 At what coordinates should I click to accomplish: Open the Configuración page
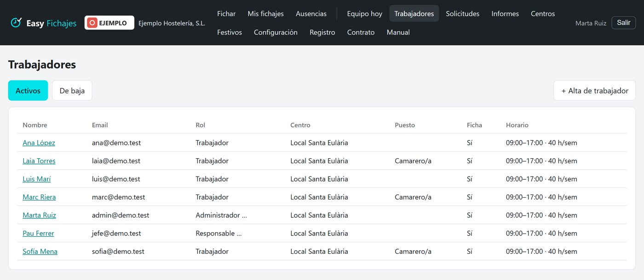click(x=276, y=32)
